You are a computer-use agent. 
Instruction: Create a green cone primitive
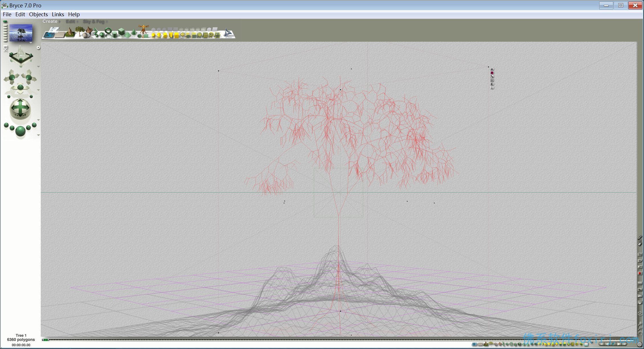(133, 31)
